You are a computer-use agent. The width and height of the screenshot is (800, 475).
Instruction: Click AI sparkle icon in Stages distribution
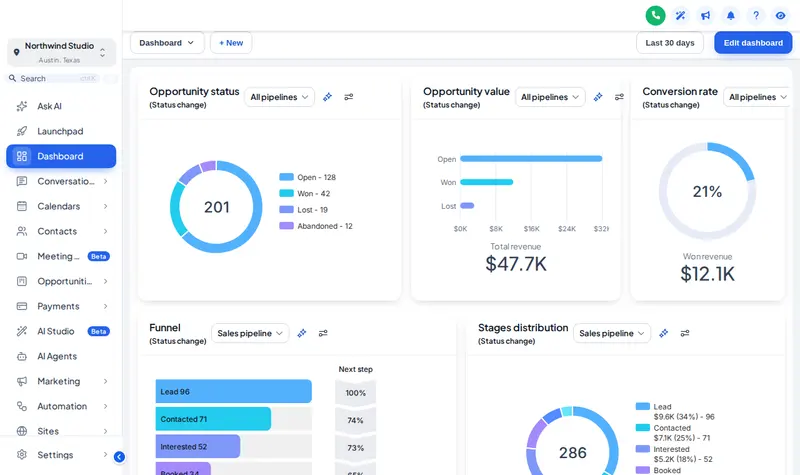[x=664, y=333]
